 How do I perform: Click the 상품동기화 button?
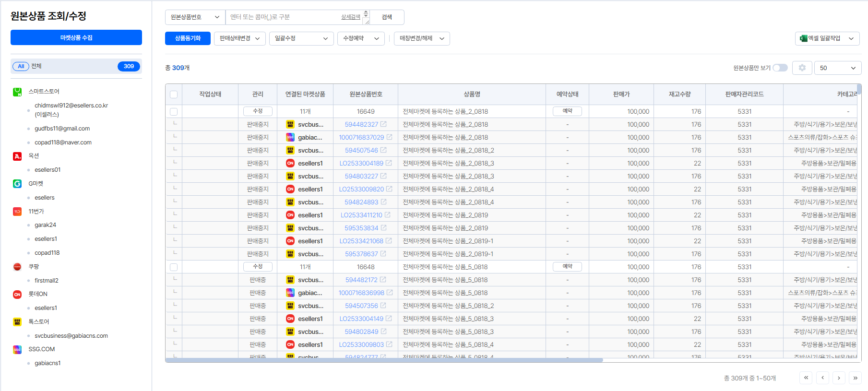[x=188, y=38]
